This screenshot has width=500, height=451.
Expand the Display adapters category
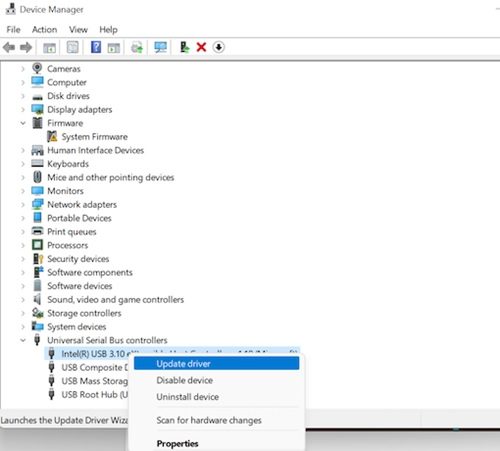(23, 109)
